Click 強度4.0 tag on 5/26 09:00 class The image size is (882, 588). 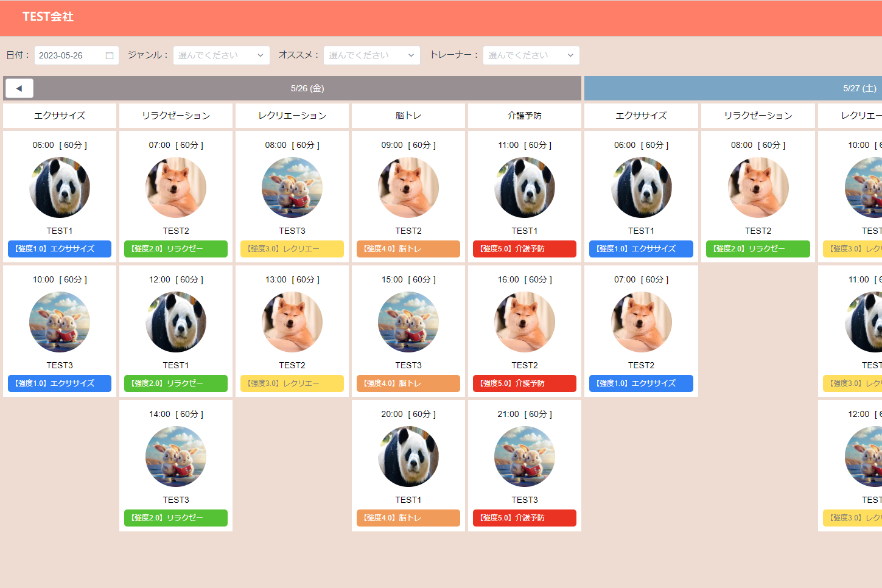pos(408,249)
